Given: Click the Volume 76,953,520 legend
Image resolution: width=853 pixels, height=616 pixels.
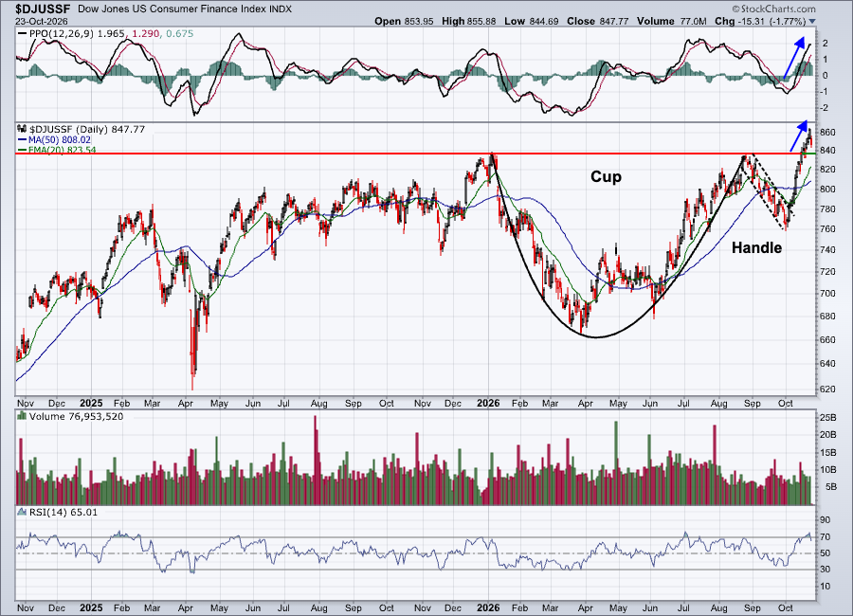Looking at the screenshot, I should 76,416.
